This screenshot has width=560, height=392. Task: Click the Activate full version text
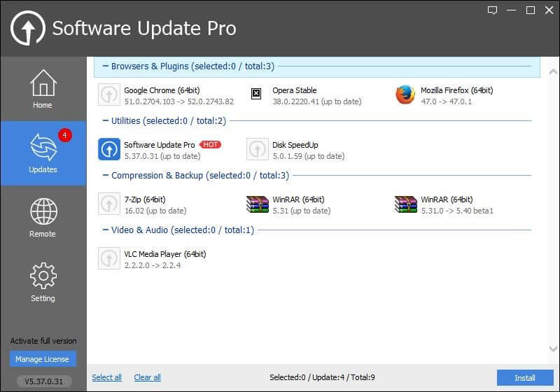(x=43, y=341)
